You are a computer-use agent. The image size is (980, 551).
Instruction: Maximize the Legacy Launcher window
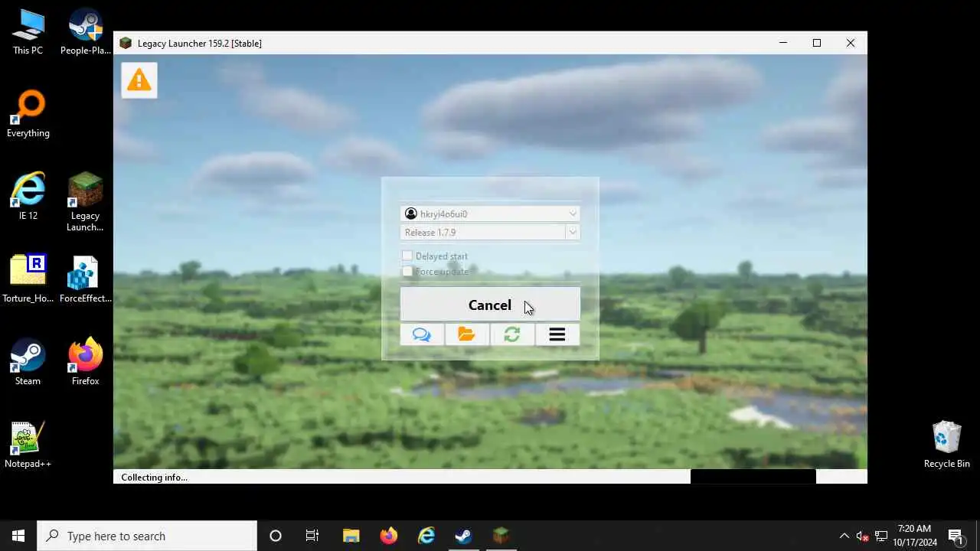(x=817, y=43)
